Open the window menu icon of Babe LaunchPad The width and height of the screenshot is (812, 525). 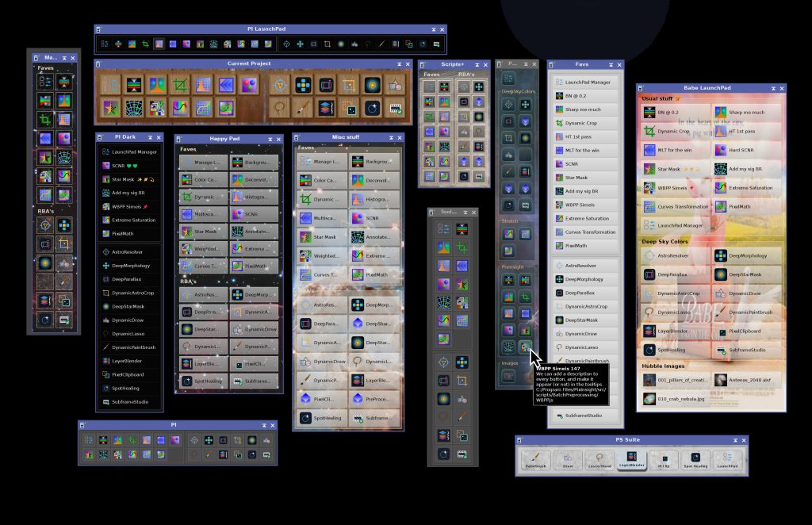coord(641,89)
